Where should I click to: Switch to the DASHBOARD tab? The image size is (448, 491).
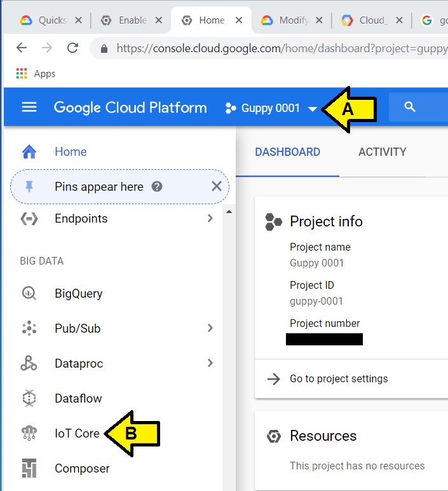287,152
